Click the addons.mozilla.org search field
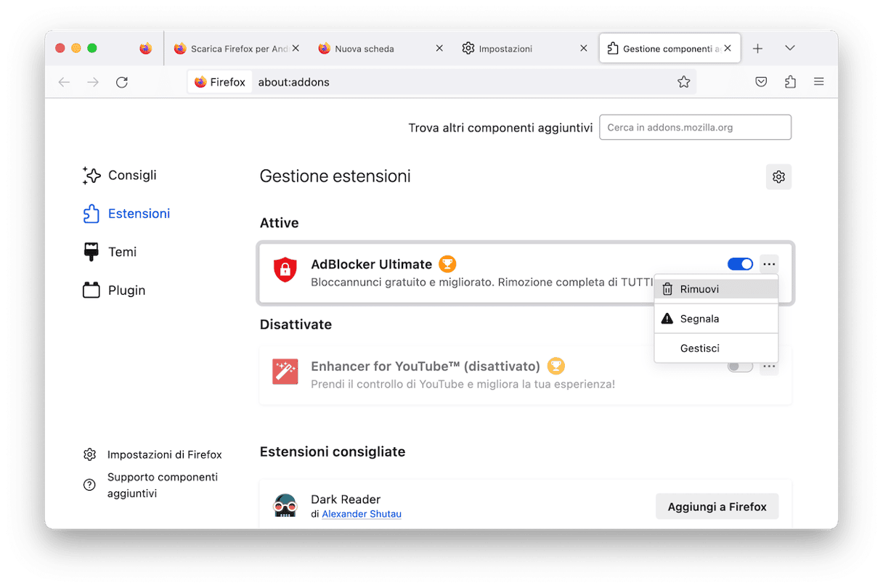 695,127
